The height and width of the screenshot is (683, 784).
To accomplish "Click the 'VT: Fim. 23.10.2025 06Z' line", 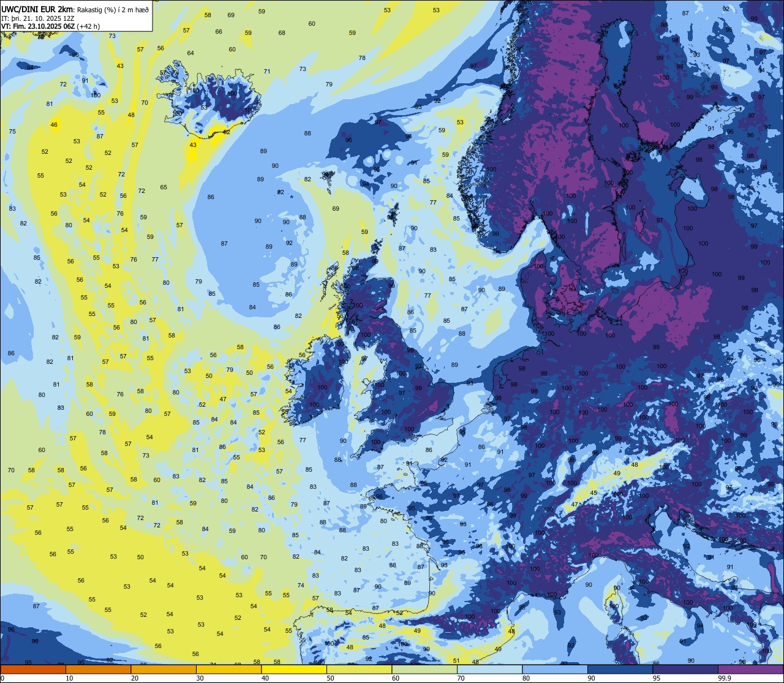I will tap(38, 26).
